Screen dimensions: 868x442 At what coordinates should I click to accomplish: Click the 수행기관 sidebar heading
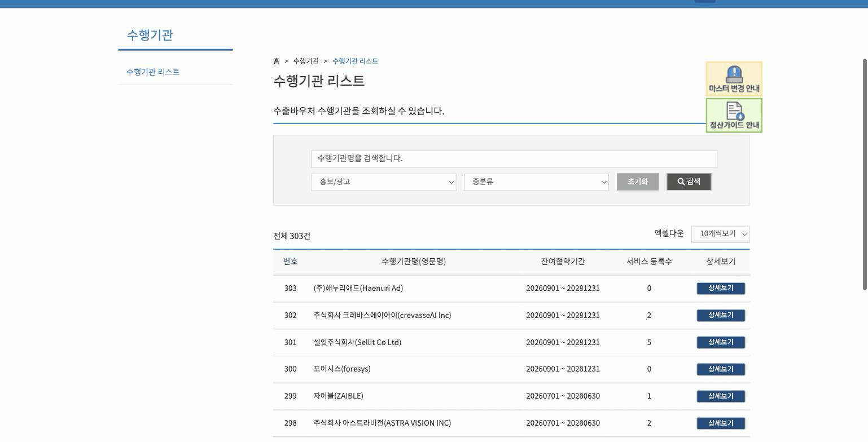point(150,35)
